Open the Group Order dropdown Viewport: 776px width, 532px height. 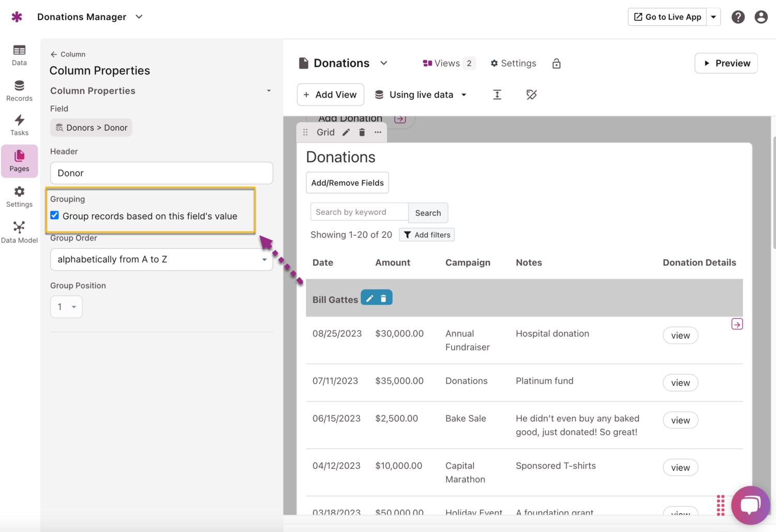tap(161, 260)
